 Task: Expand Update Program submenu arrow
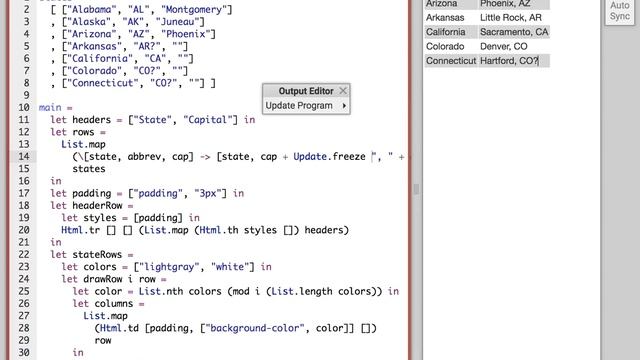click(344, 106)
